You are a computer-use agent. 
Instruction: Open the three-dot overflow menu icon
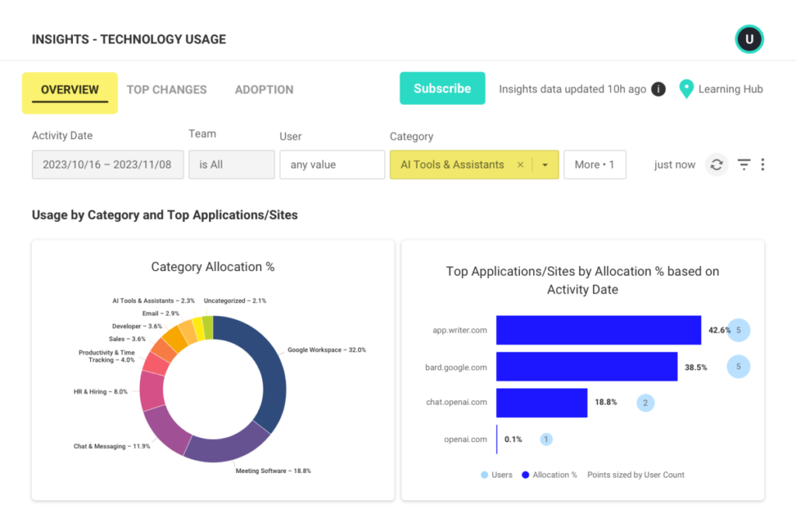click(x=763, y=165)
